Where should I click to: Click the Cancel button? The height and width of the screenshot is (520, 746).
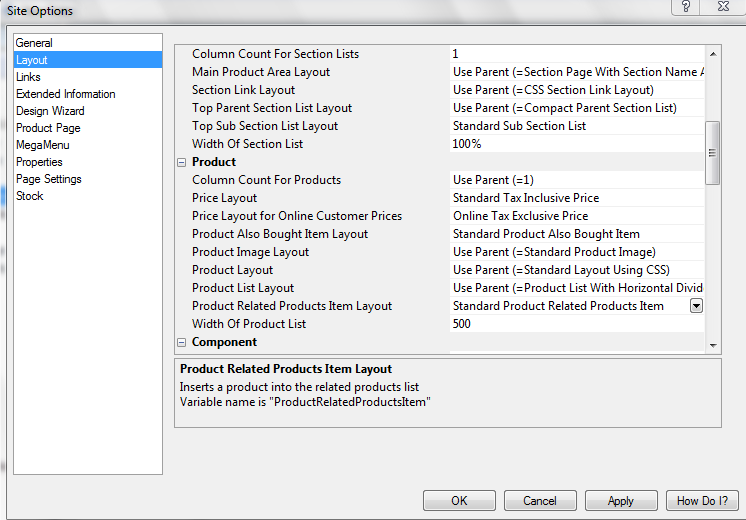tap(539, 500)
